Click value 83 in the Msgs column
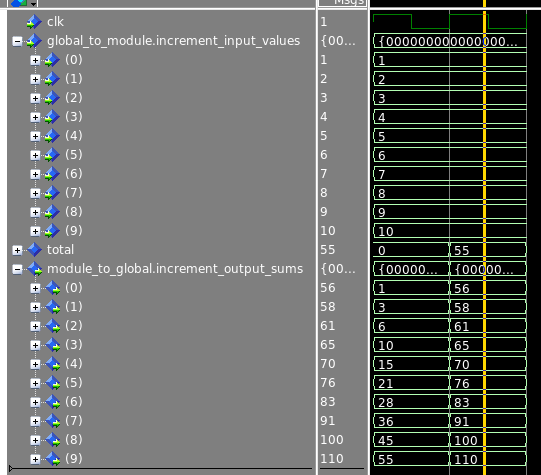Image resolution: width=541 pixels, height=475 pixels. coord(327,402)
